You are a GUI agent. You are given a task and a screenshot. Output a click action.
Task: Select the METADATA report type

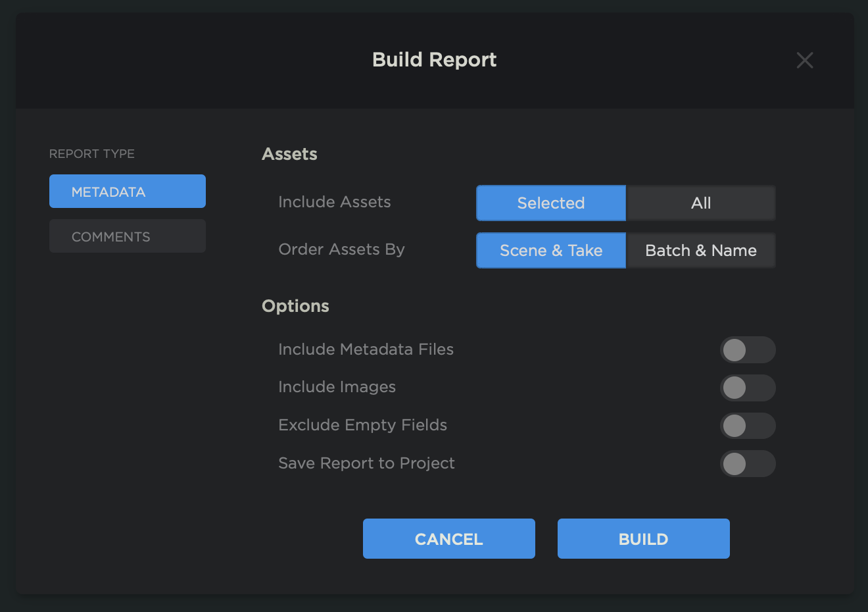point(127,191)
